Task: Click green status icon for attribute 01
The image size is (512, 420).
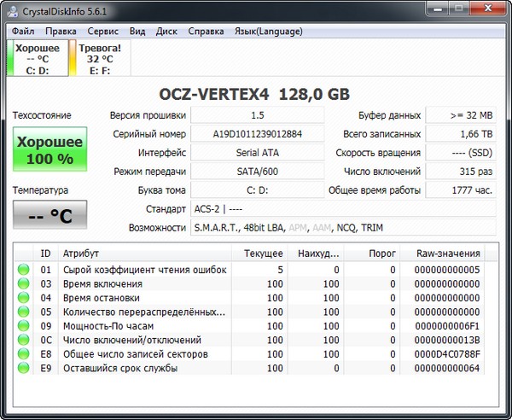Action: click(23, 270)
